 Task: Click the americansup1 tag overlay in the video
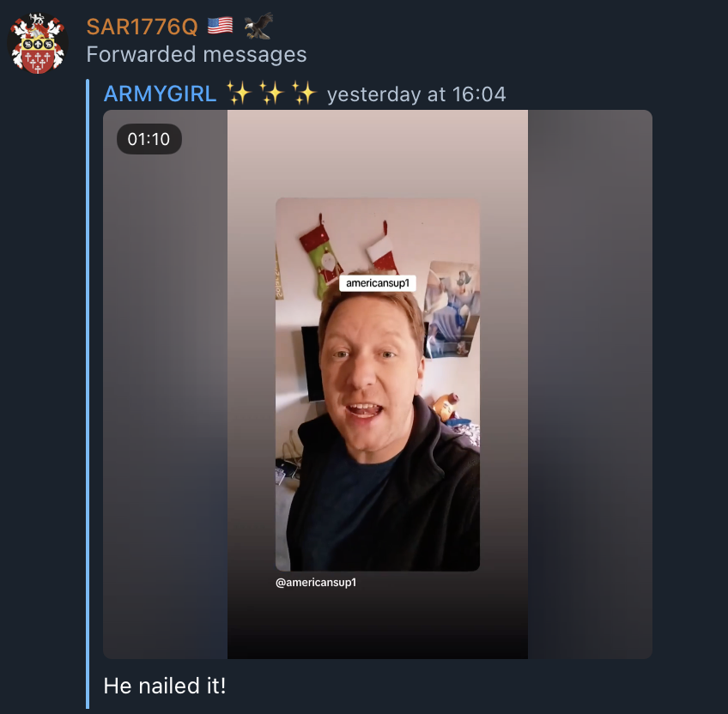coord(378,283)
